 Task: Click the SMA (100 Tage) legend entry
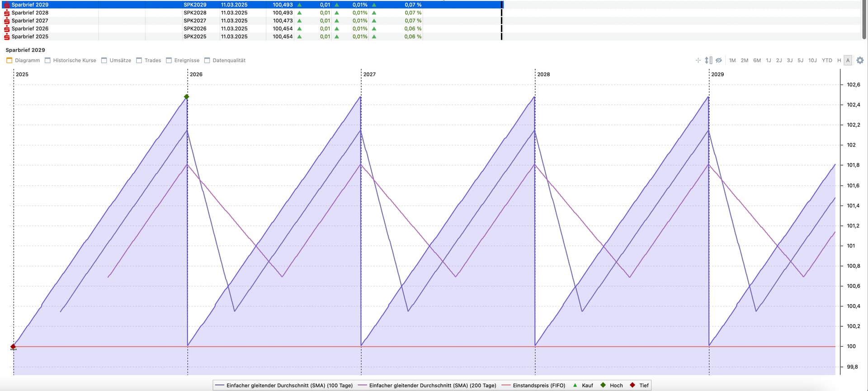coord(284,386)
